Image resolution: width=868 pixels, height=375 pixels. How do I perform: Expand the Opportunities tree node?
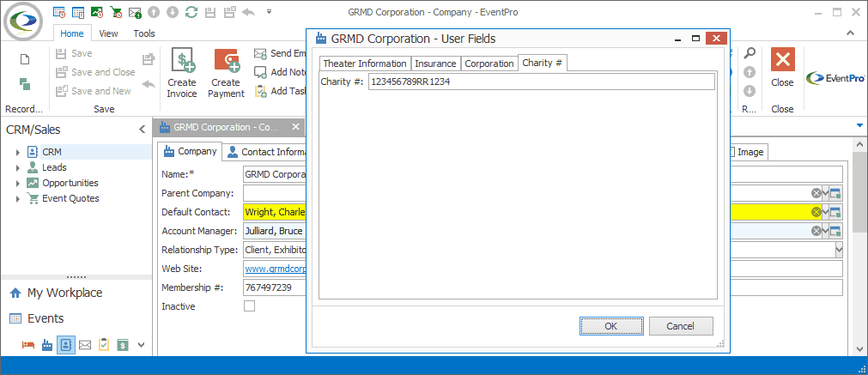18,183
